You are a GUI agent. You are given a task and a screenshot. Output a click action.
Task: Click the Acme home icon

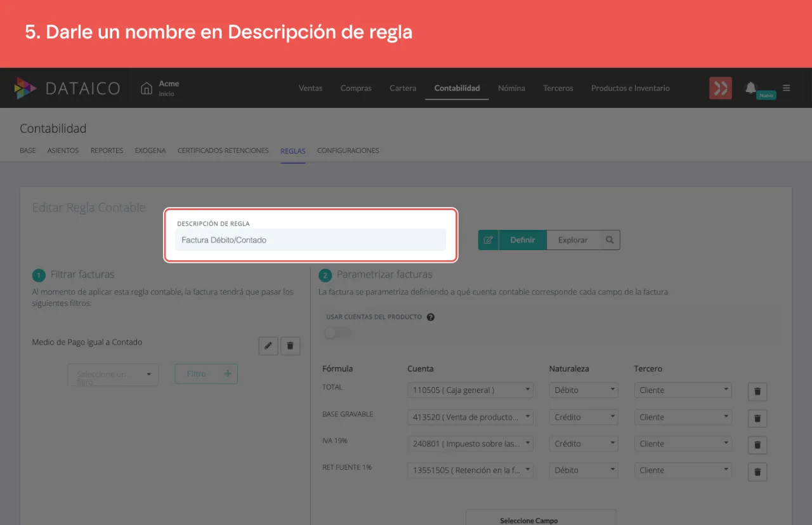147,88
